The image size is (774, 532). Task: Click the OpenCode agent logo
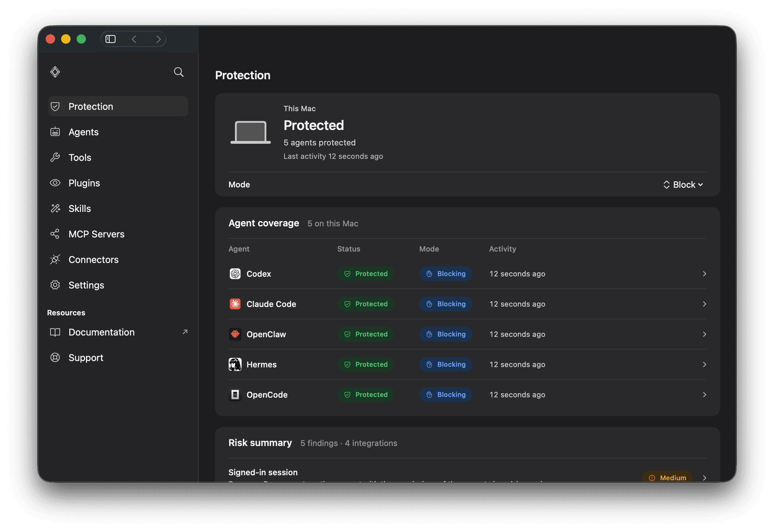pyautogui.click(x=235, y=395)
